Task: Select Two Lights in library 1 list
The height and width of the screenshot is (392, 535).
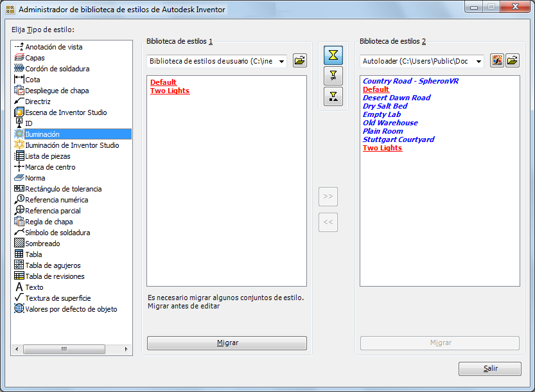Action: point(170,91)
